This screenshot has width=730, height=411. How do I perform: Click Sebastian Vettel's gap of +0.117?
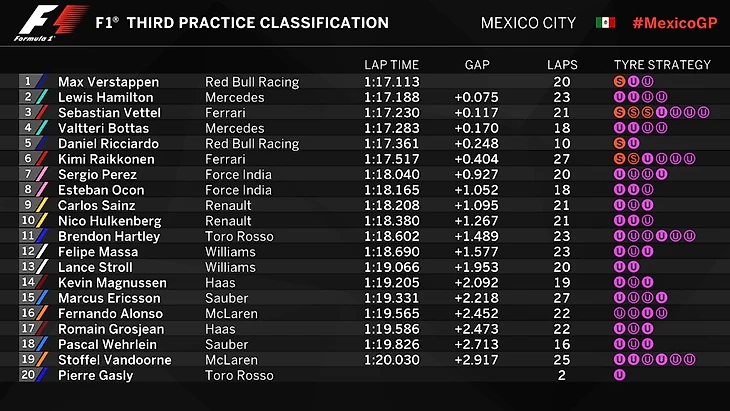coord(476,113)
